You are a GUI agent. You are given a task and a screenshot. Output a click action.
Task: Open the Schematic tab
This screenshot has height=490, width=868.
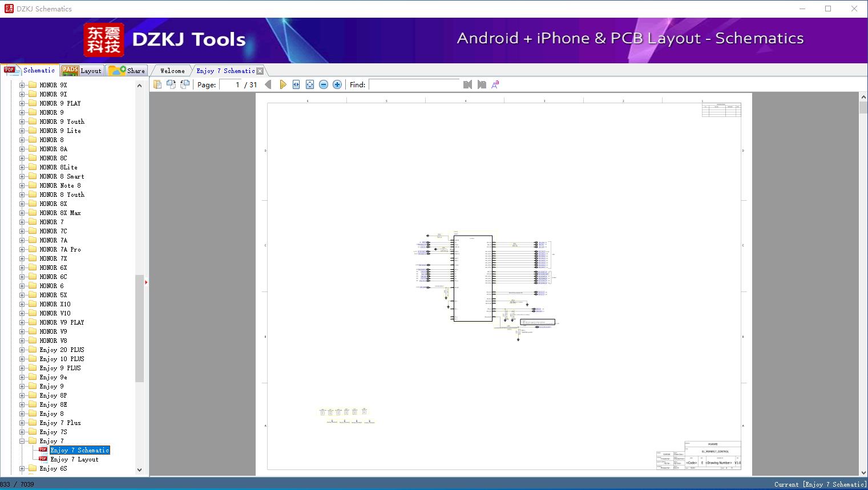(x=30, y=70)
